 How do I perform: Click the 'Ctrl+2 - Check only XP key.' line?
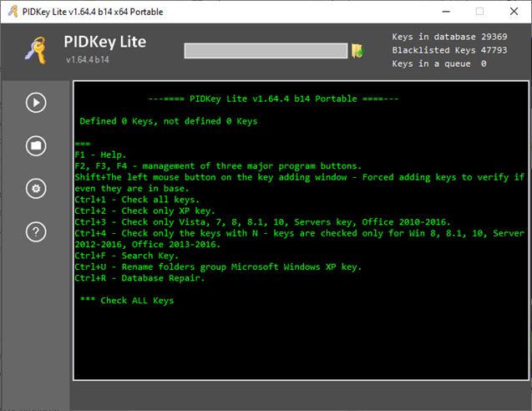point(144,211)
